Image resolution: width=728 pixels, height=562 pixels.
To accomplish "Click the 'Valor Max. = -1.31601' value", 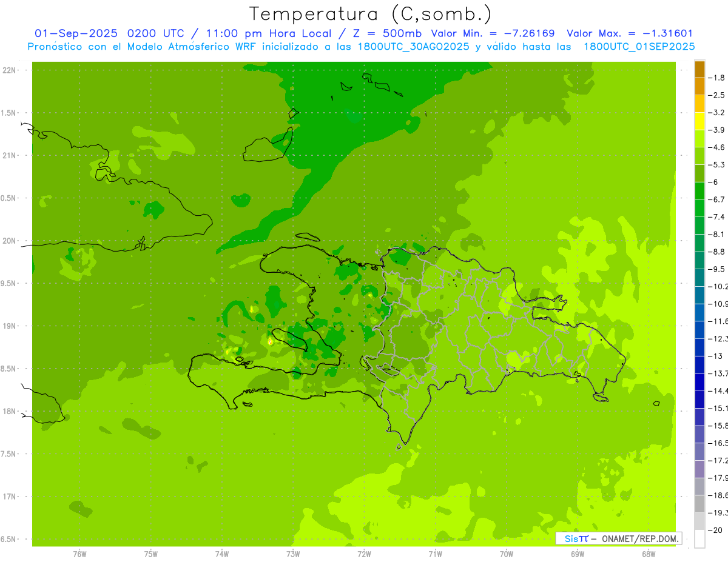I will [630, 34].
